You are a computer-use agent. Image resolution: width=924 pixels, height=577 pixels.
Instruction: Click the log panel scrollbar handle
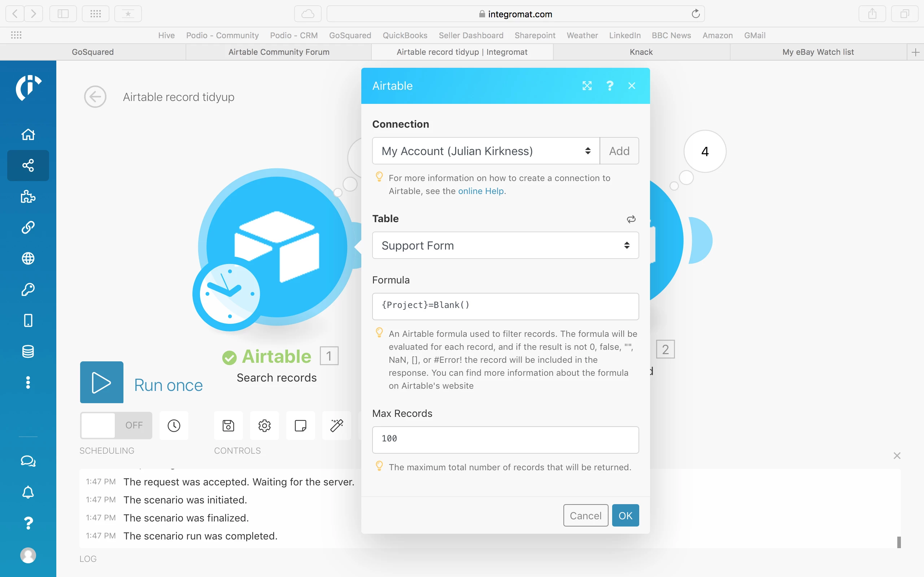click(x=899, y=542)
